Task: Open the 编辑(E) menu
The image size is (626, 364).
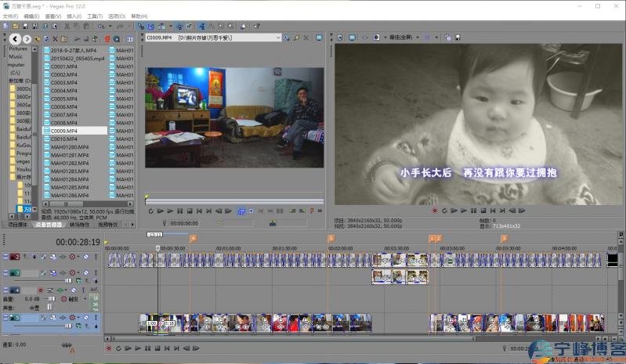Action: pyautogui.click(x=31, y=16)
